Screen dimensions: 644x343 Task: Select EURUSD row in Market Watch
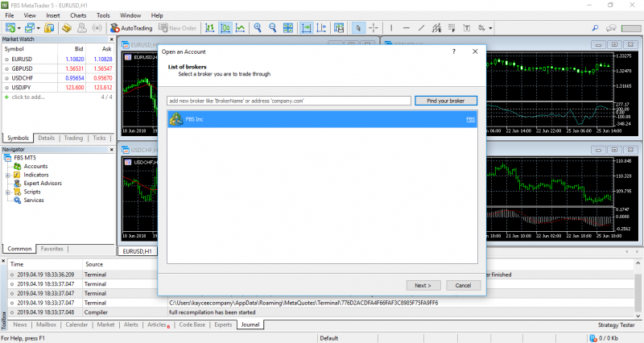[x=58, y=59]
